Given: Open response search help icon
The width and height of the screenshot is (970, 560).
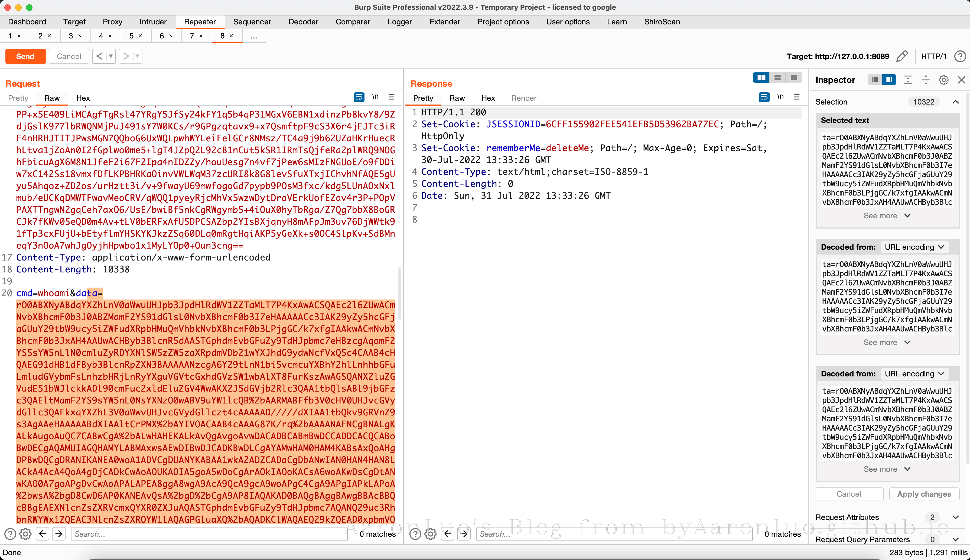Looking at the screenshot, I should pos(415,534).
